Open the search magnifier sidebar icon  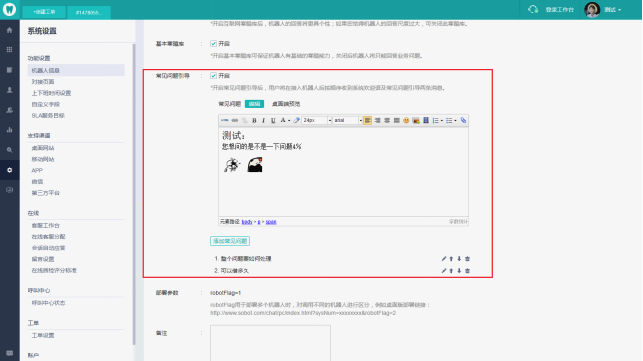coord(9,150)
